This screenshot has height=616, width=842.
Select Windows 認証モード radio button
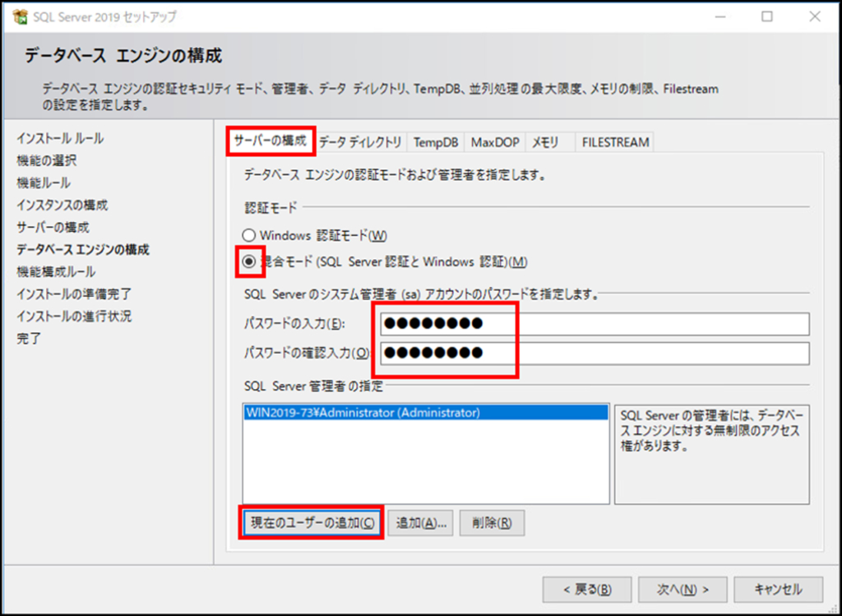[248, 235]
